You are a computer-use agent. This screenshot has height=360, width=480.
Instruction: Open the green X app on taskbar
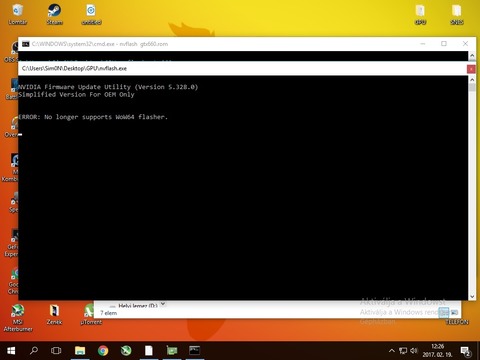(126, 351)
